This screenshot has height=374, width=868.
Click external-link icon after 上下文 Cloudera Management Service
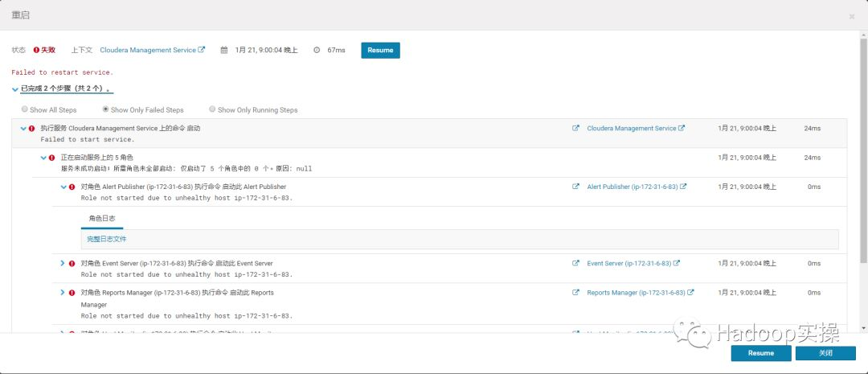point(202,49)
